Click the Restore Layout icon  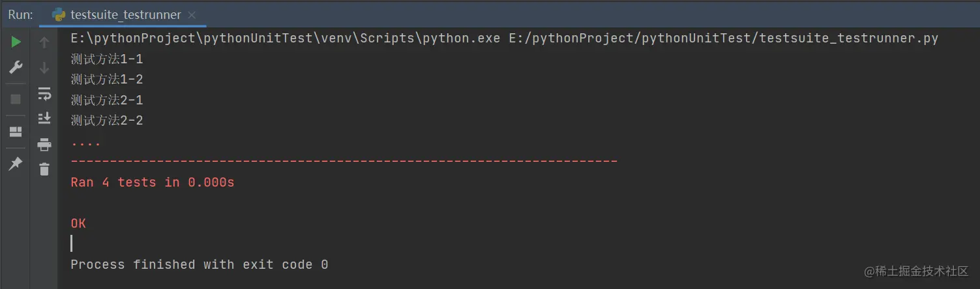pos(16,132)
